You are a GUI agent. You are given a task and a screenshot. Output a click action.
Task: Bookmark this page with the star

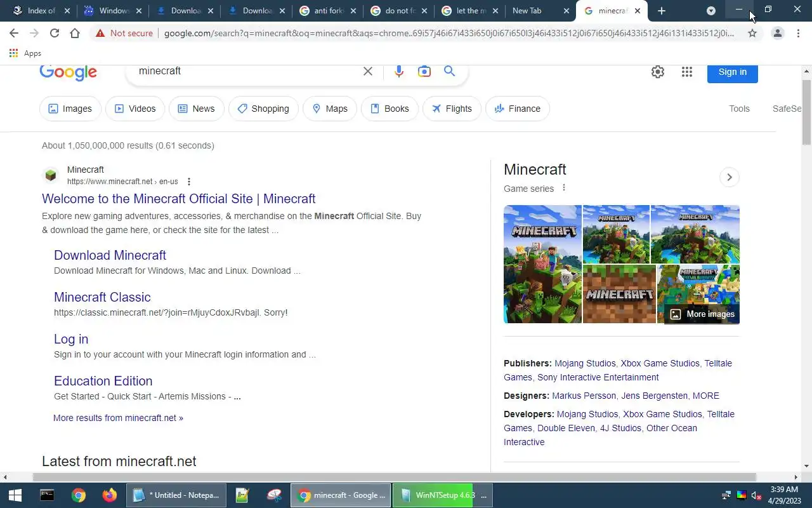click(x=752, y=33)
